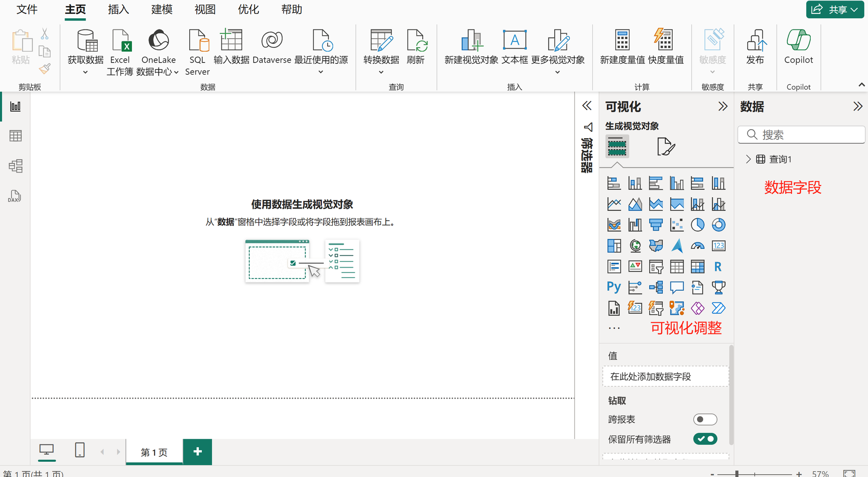Switch to the 视图 tab
Viewport: 868px width, 477px height.
(205, 10)
